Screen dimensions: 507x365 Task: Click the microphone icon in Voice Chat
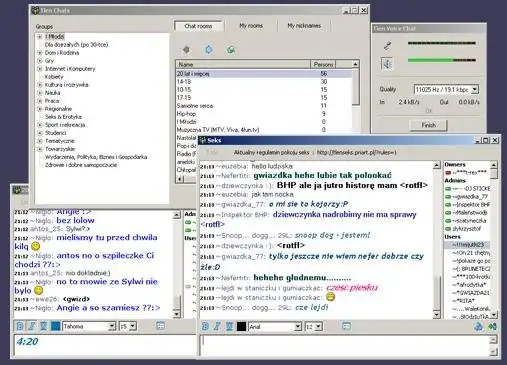tap(387, 45)
